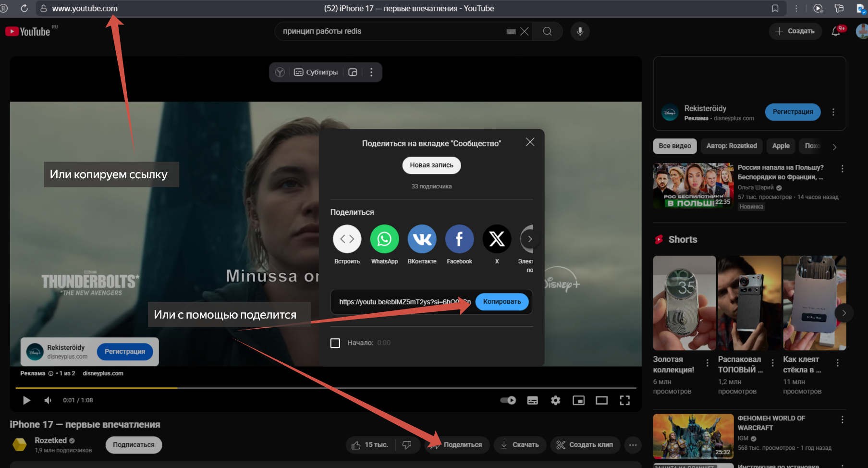Click the 'Поделиться' button under the video
868x468 pixels.
pyautogui.click(x=457, y=445)
